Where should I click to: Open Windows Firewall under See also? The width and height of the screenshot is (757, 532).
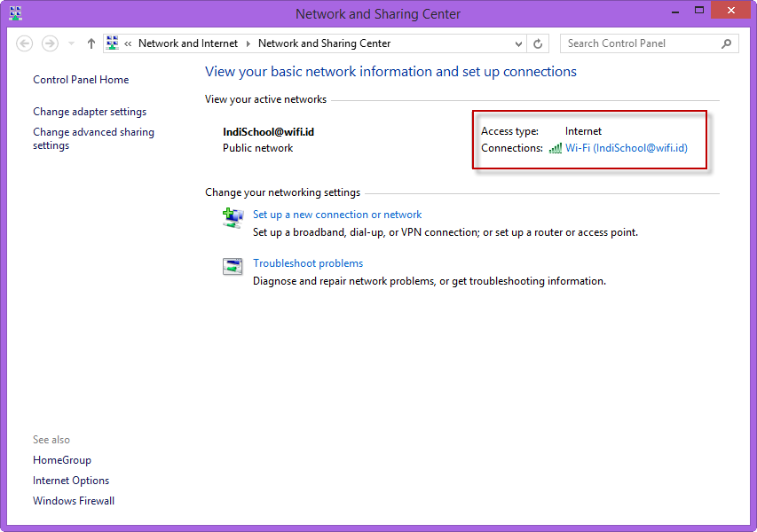pyautogui.click(x=74, y=501)
